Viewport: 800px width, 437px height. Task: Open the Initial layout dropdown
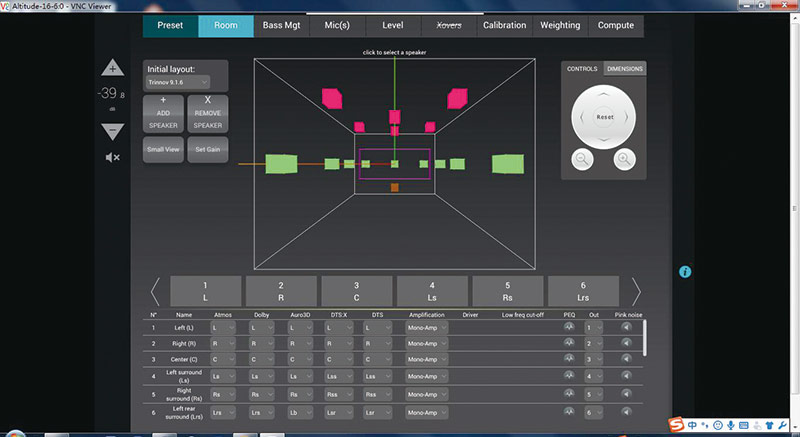(x=178, y=82)
